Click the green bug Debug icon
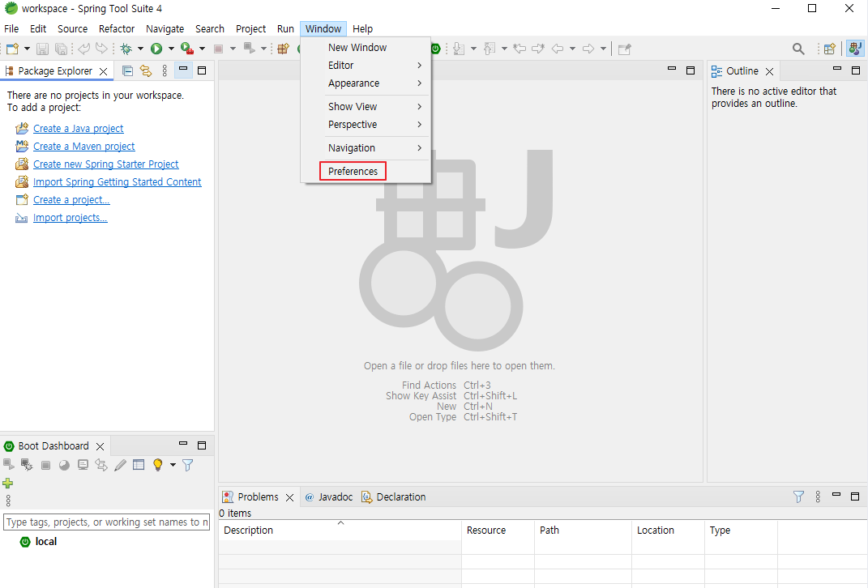 pos(126,49)
